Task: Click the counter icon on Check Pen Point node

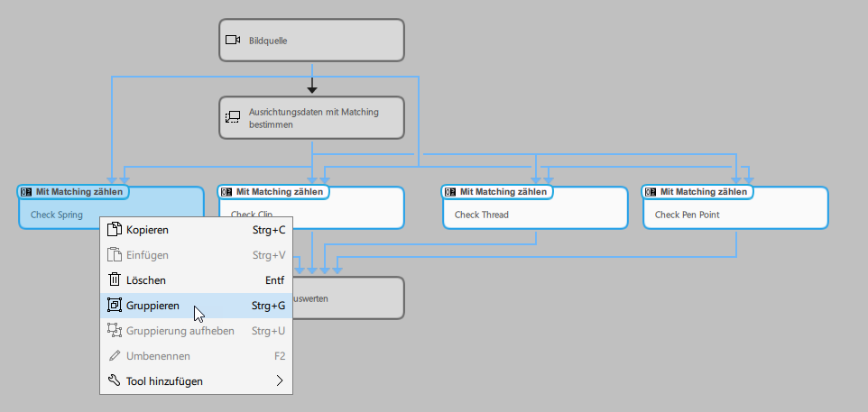Action: tap(651, 192)
